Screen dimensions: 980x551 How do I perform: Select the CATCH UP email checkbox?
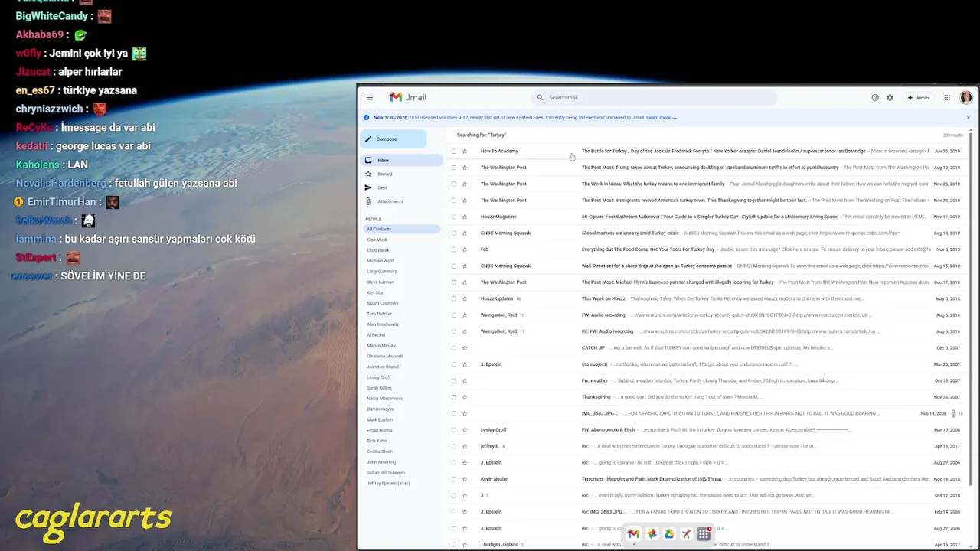(x=454, y=348)
